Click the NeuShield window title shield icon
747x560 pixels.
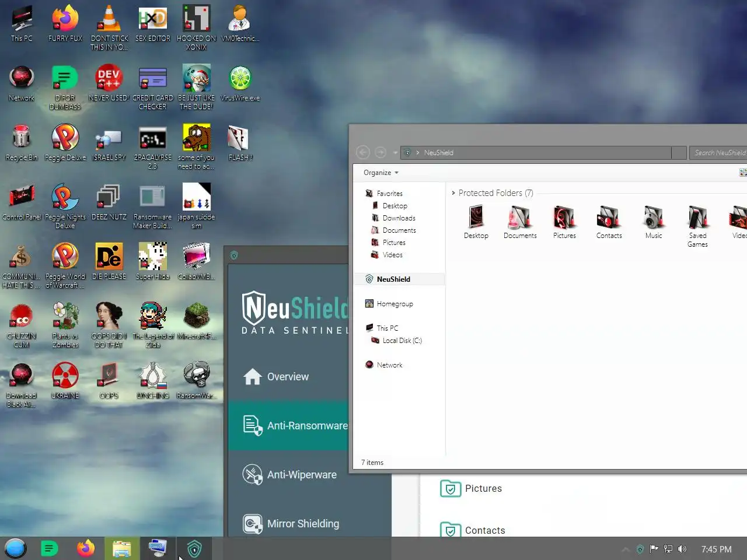click(x=234, y=256)
